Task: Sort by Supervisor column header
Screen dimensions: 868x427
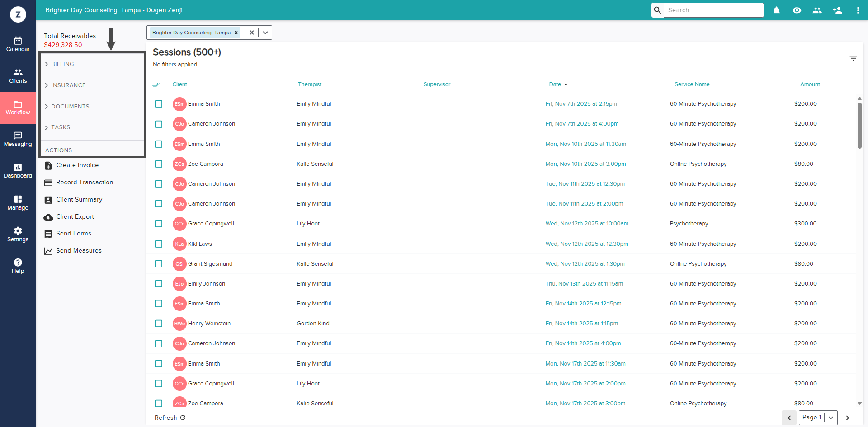Action: coord(437,84)
